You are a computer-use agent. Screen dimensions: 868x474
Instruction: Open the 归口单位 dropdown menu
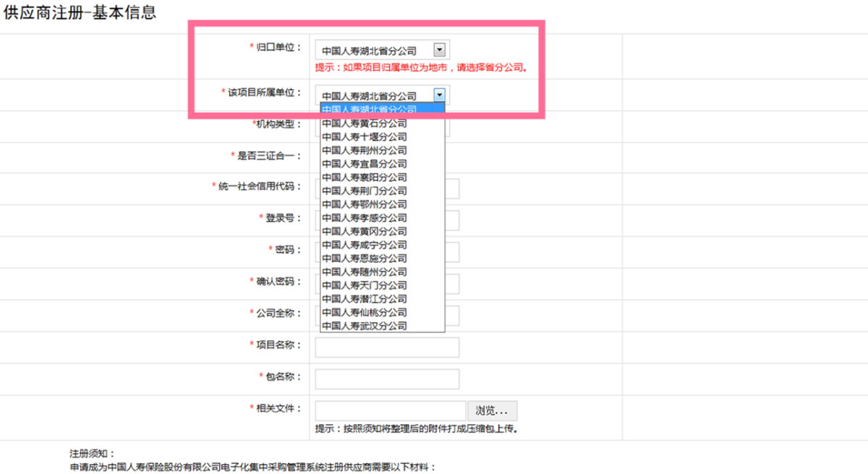point(441,48)
